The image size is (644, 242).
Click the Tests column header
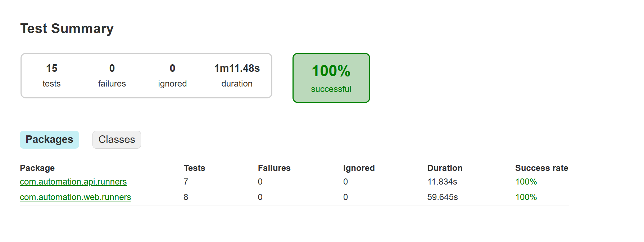[x=194, y=168]
